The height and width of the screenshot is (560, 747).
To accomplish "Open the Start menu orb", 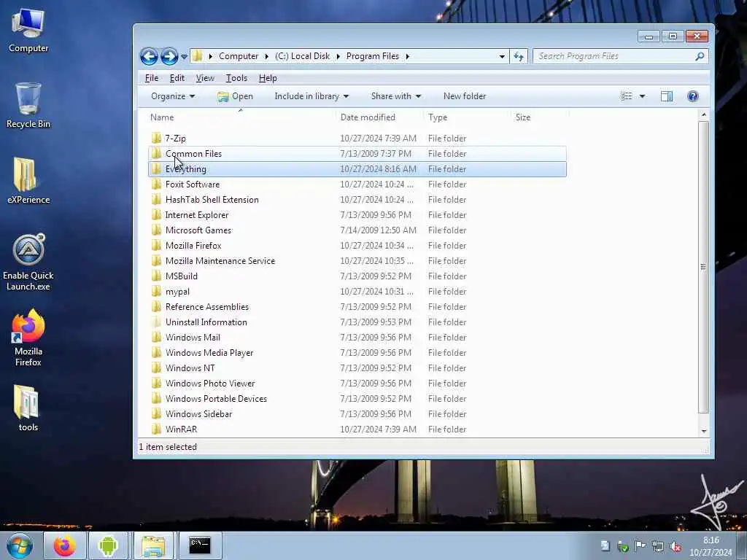I will [20, 545].
